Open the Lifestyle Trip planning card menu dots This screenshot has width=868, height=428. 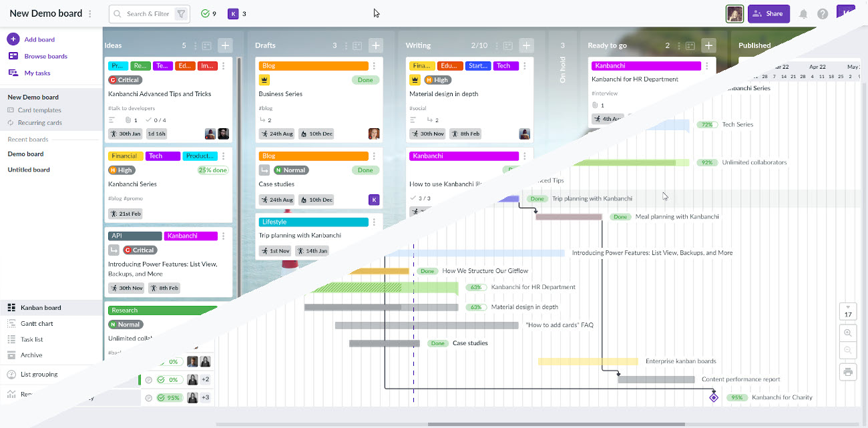[x=374, y=222]
